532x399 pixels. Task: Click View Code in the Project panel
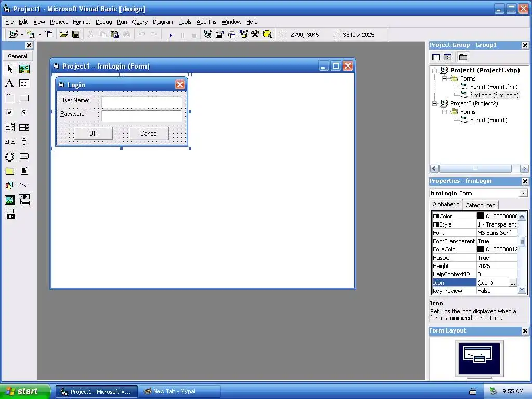(x=436, y=57)
